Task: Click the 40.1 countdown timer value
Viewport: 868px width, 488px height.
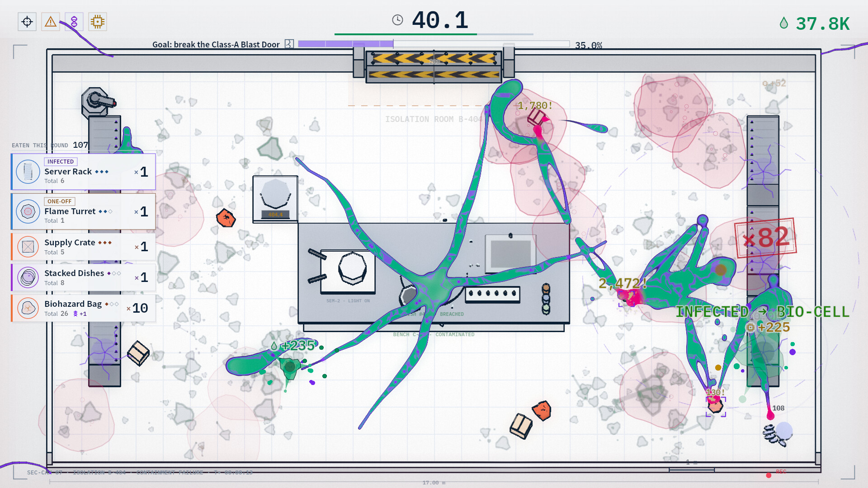Action: [440, 20]
